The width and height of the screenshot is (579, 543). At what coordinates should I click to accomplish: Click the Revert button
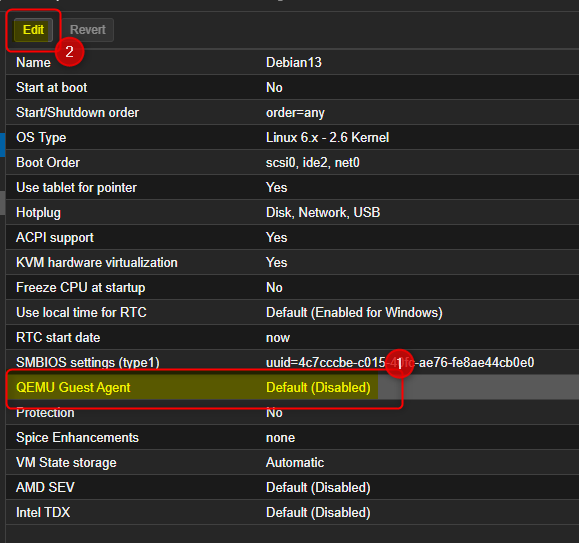[88, 30]
